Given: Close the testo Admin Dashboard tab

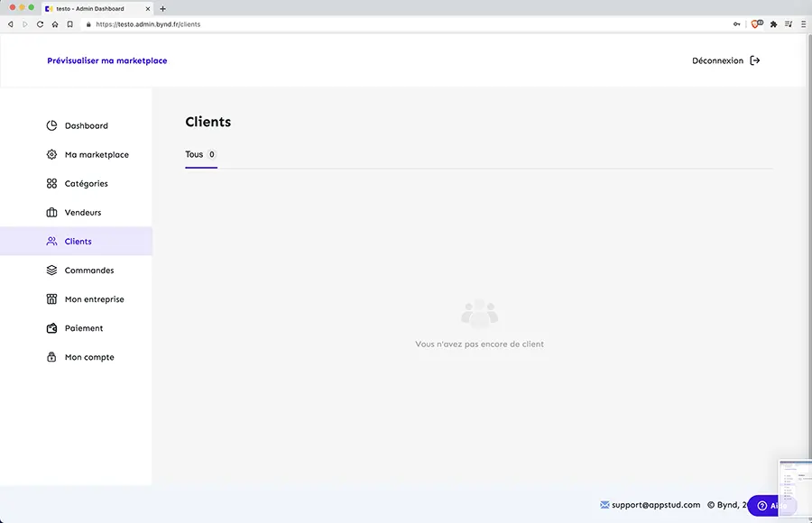Looking at the screenshot, I should (x=148, y=9).
